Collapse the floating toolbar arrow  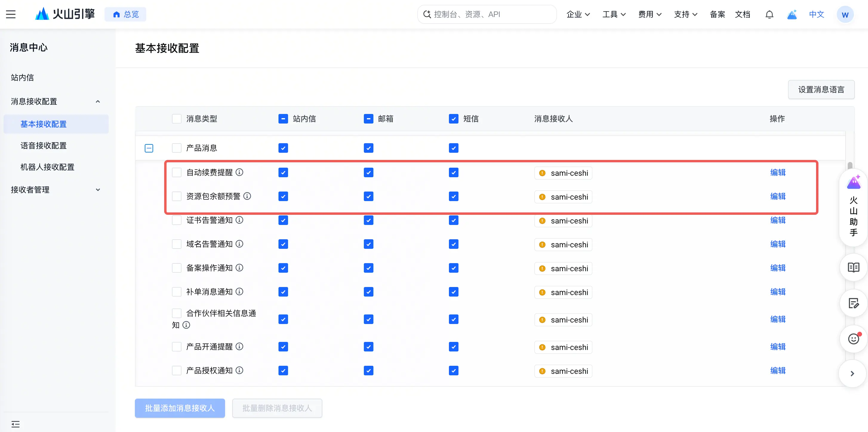pyautogui.click(x=852, y=374)
